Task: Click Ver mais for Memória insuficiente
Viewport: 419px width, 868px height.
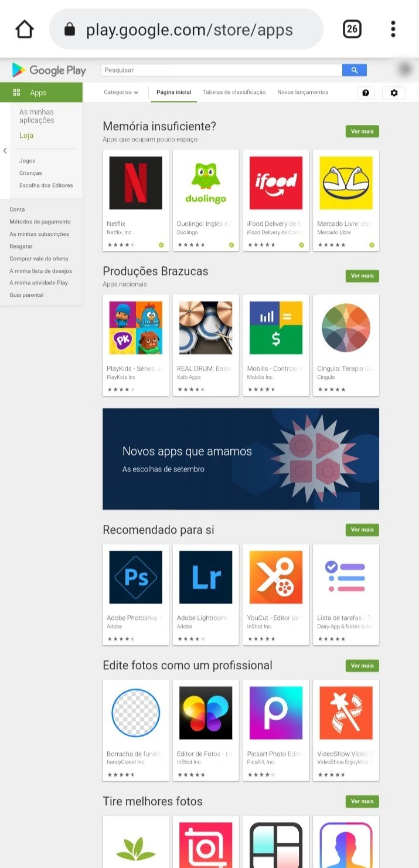Action: [362, 131]
